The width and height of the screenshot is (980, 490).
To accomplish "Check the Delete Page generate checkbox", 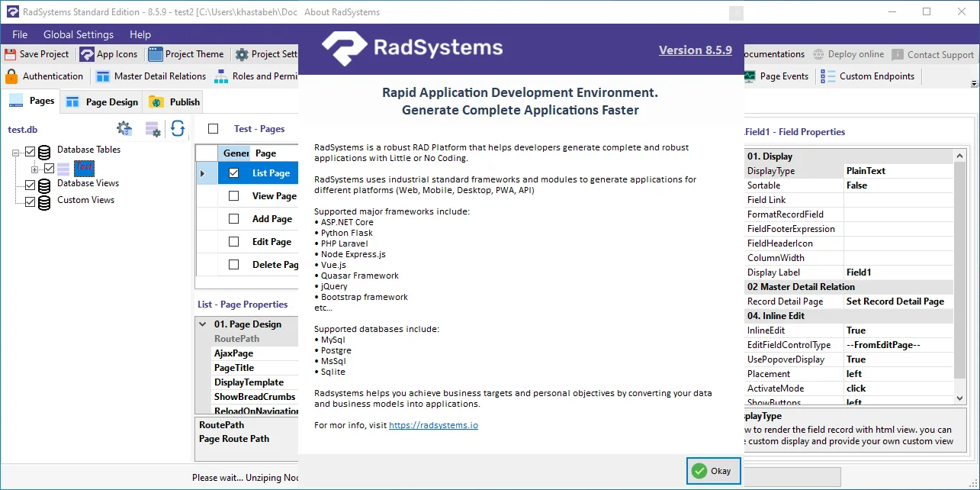I will click(233, 265).
